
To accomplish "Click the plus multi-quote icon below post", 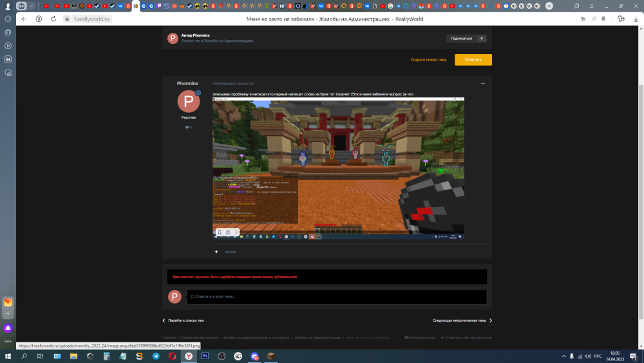I will coord(216,251).
